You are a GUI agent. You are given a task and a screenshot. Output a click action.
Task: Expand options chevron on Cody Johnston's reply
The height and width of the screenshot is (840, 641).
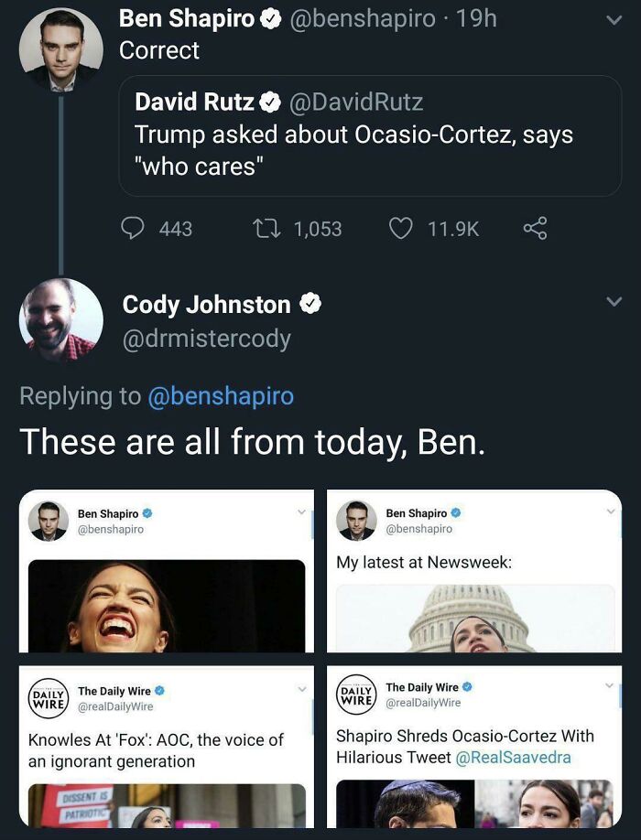pyautogui.click(x=614, y=301)
